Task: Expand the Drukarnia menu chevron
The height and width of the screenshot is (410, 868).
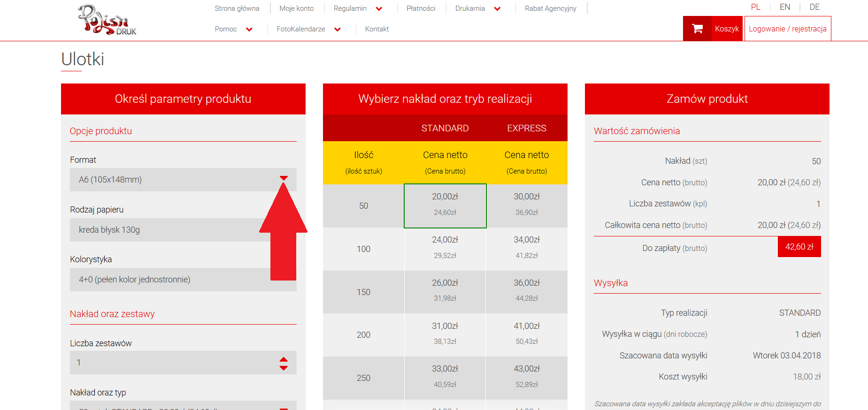Action: tap(498, 9)
